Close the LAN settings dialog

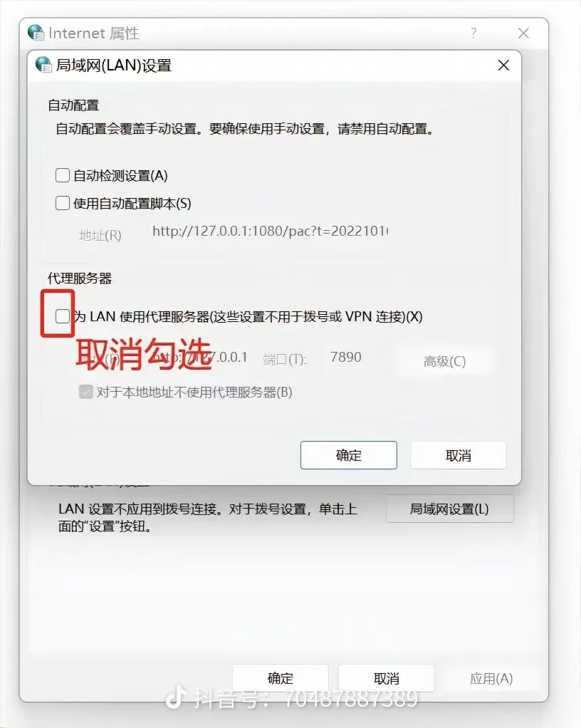click(x=503, y=65)
